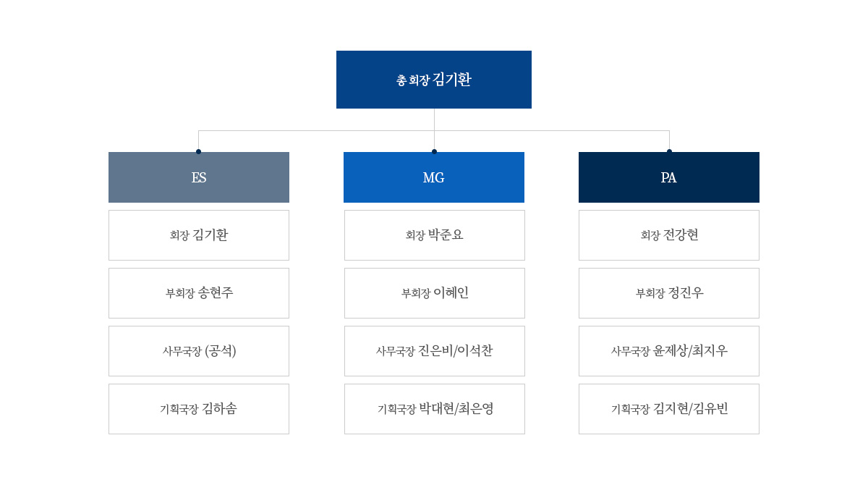The height and width of the screenshot is (485, 868).
Task: Select the PA division header
Action: point(669,177)
